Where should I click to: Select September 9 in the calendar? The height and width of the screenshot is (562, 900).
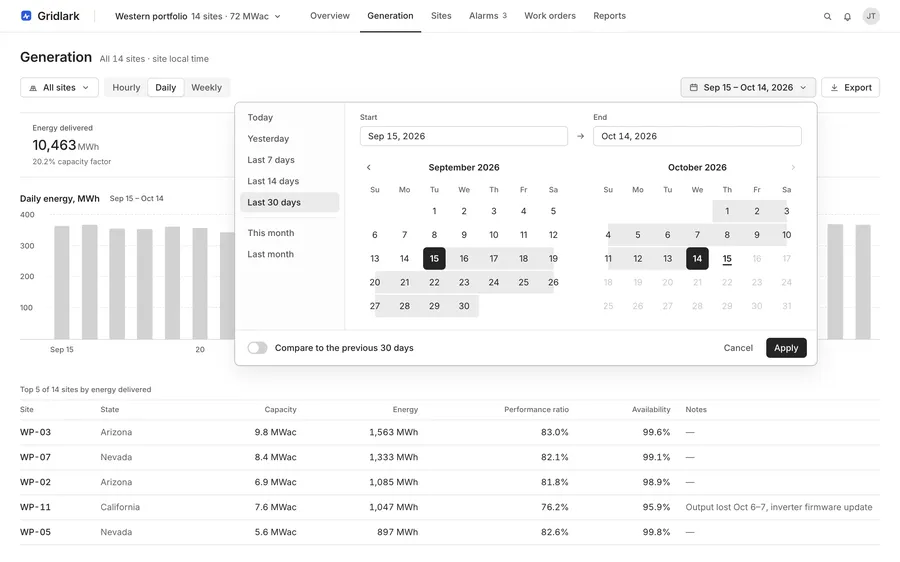tap(464, 235)
